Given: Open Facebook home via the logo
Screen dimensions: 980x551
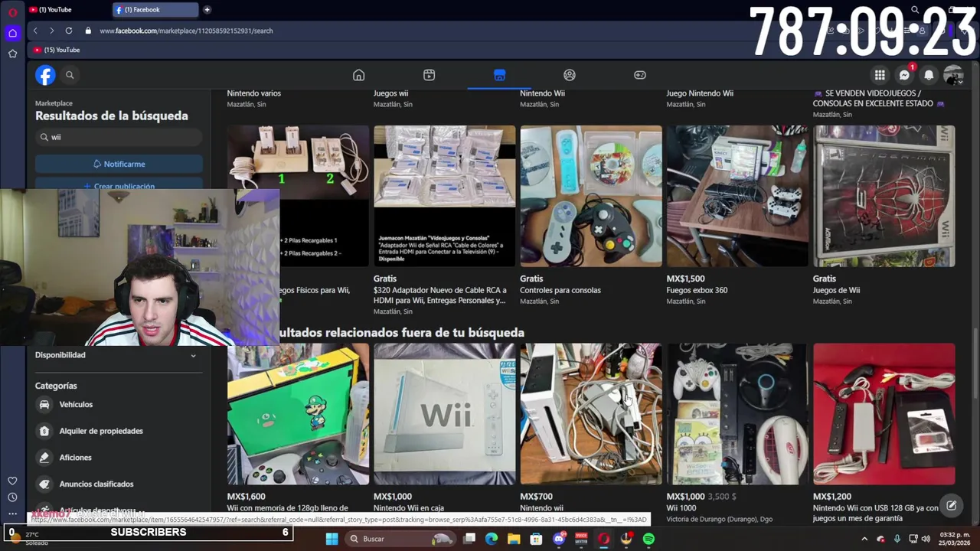Looking at the screenshot, I should [x=45, y=75].
